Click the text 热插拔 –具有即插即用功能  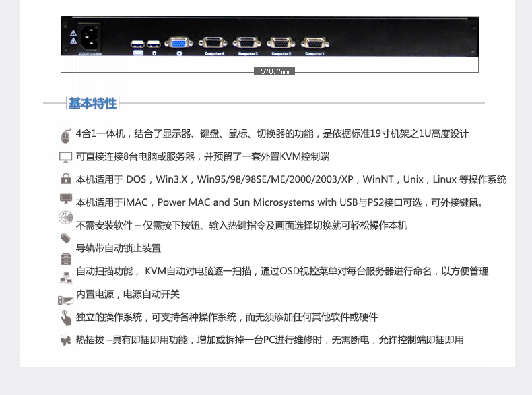pos(131,340)
